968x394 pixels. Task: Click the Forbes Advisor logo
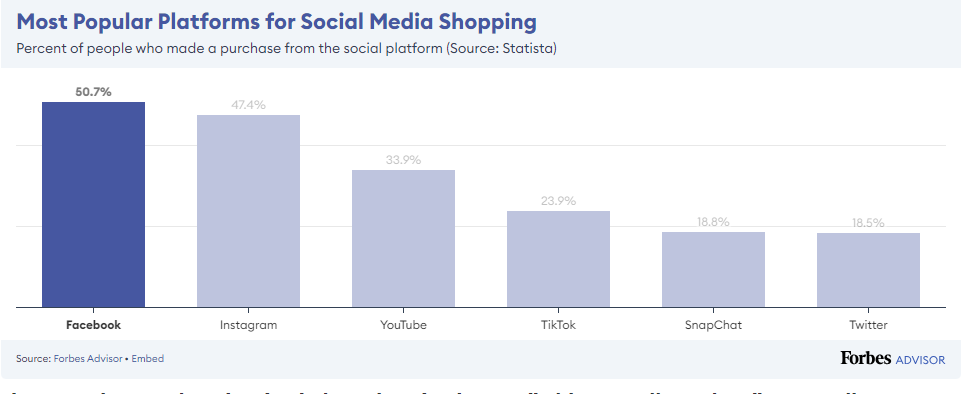[892, 358]
